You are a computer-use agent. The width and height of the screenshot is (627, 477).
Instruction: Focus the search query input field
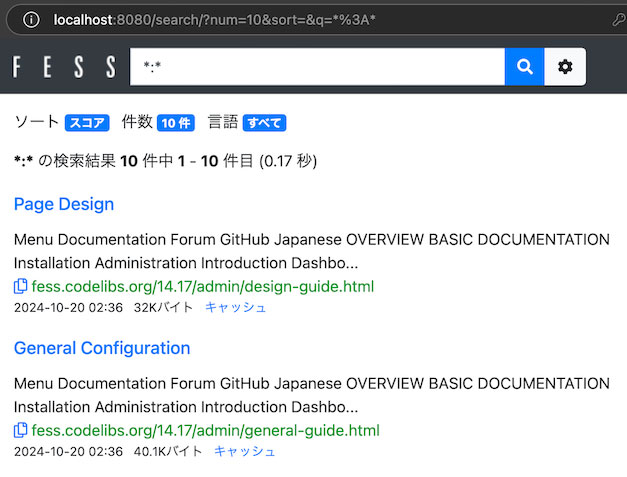click(317, 67)
